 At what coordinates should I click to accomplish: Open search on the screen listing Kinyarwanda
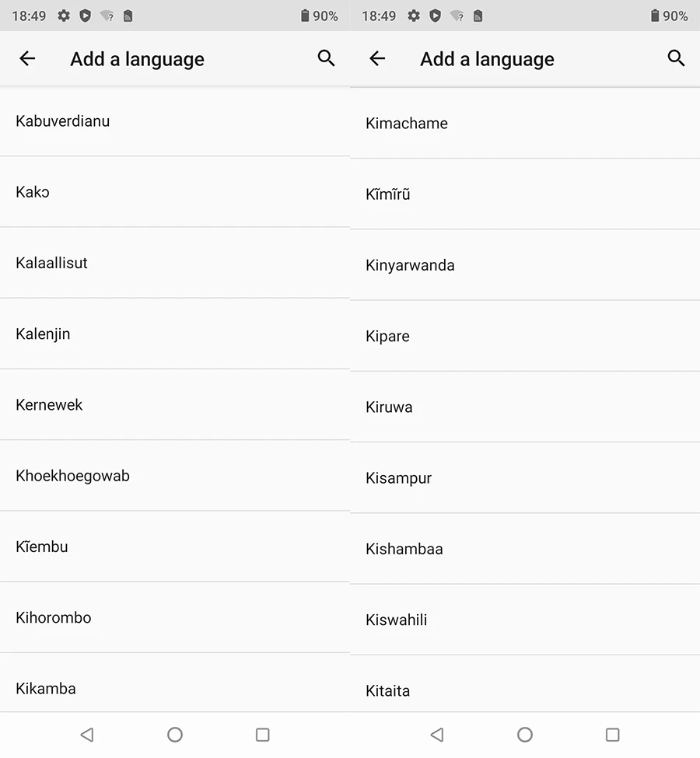pyautogui.click(x=676, y=58)
